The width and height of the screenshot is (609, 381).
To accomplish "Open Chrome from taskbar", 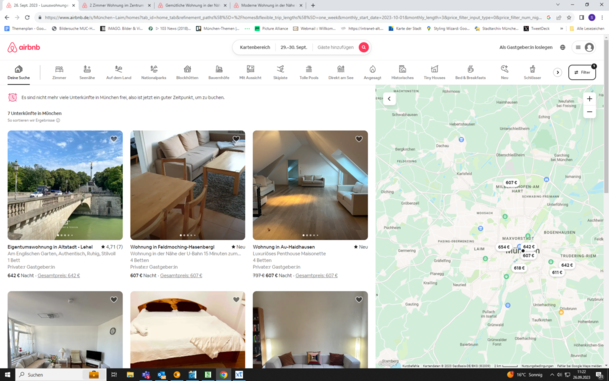I will pyautogui.click(x=223, y=375).
